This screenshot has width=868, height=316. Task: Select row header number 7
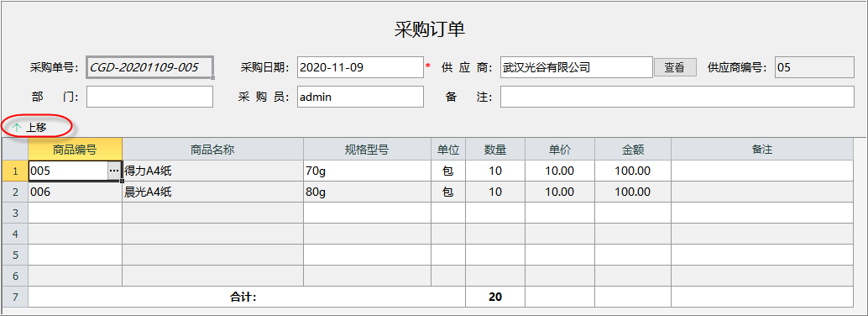point(15,298)
